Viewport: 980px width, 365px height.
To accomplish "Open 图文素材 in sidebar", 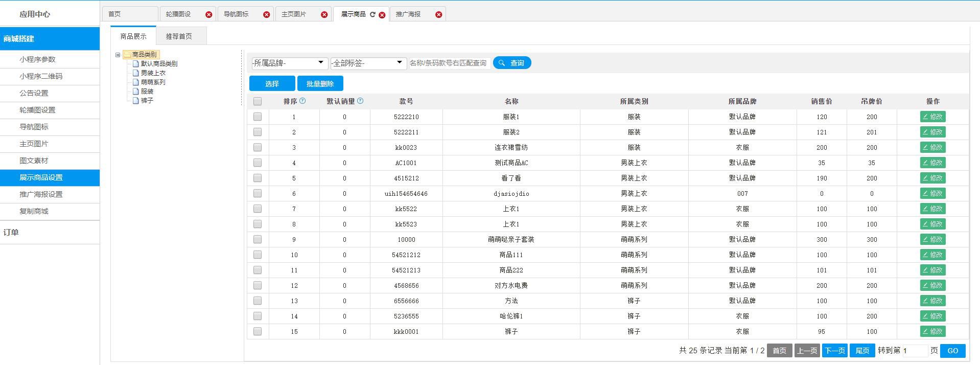I will [50, 161].
